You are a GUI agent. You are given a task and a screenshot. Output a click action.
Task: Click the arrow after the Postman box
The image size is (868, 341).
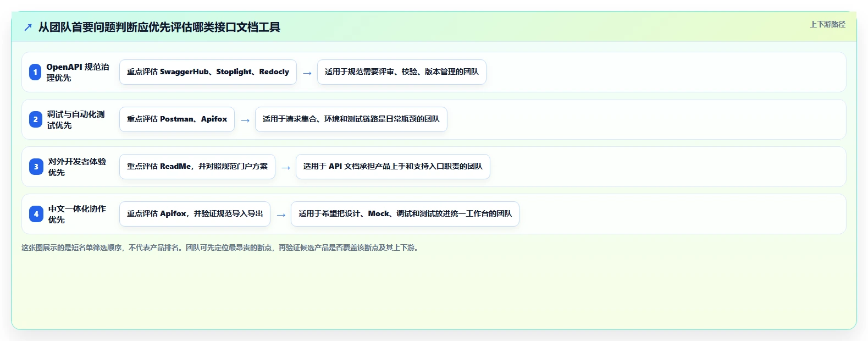coord(245,120)
